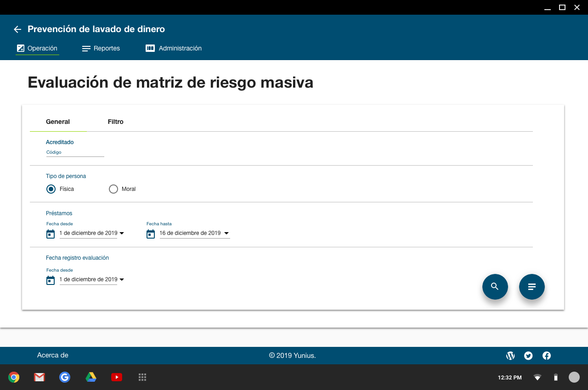This screenshot has height=390, width=588.
Task: Expand the Fecha registro evaluación date dropdown
Action: click(122, 280)
